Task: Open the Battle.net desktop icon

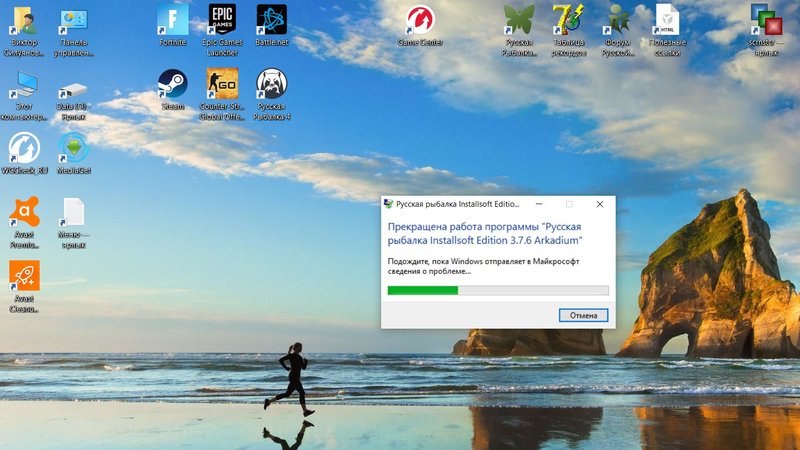Action: tap(271, 20)
